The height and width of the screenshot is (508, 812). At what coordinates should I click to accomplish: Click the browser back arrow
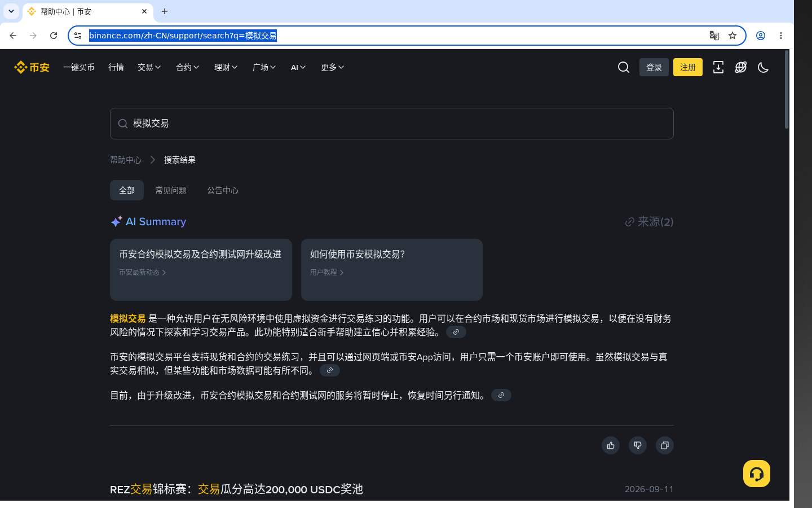tap(13, 36)
